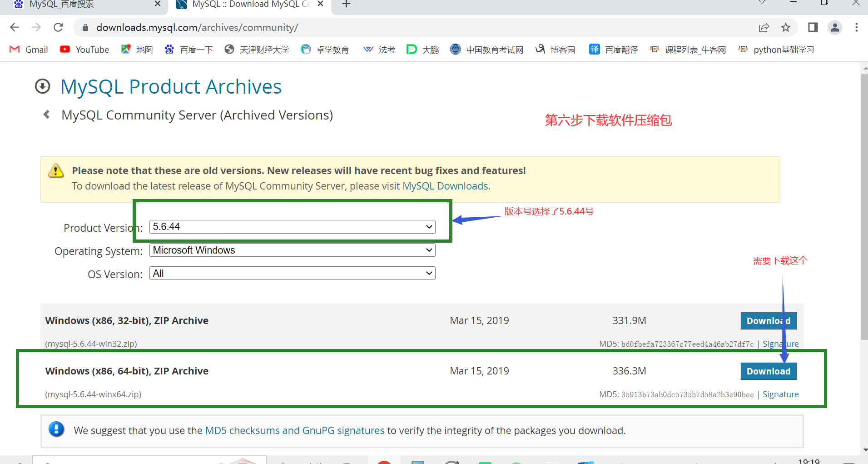The image size is (868, 464).
Task: Follow the MySQL Downloads link
Action: click(x=445, y=186)
